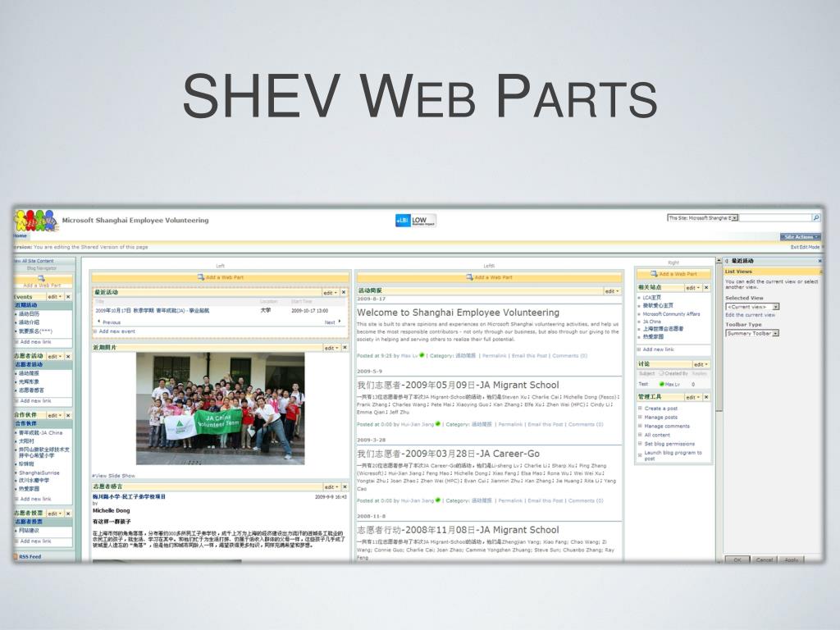Image resolution: width=840 pixels, height=630 pixels.
Task: Click the Add a Web Part icon in left navigation
Action: point(41,279)
